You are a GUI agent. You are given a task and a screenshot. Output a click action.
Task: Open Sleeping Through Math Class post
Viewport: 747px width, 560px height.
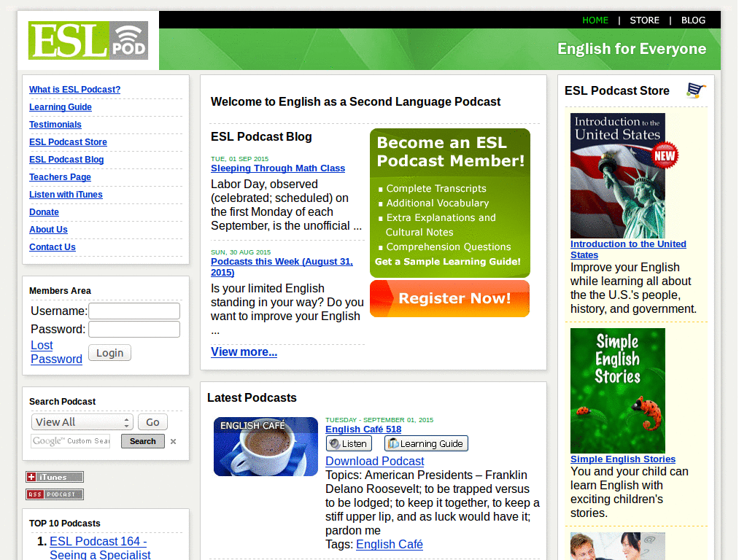(x=278, y=168)
